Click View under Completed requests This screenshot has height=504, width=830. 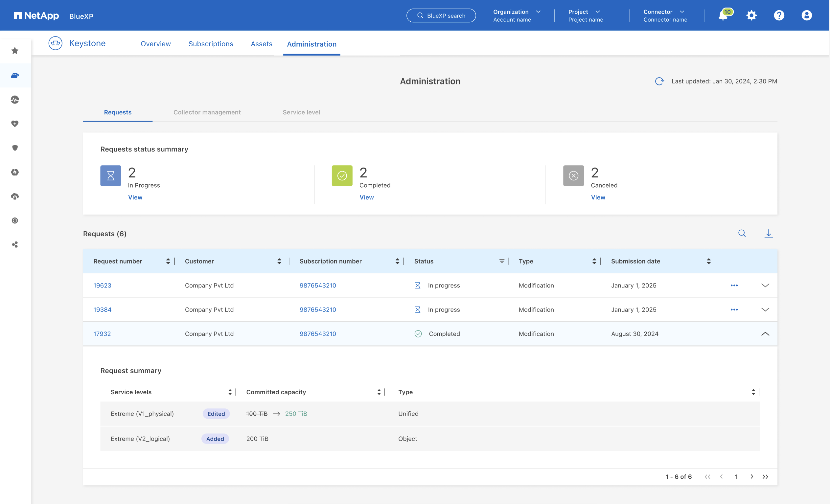point(366,197)
